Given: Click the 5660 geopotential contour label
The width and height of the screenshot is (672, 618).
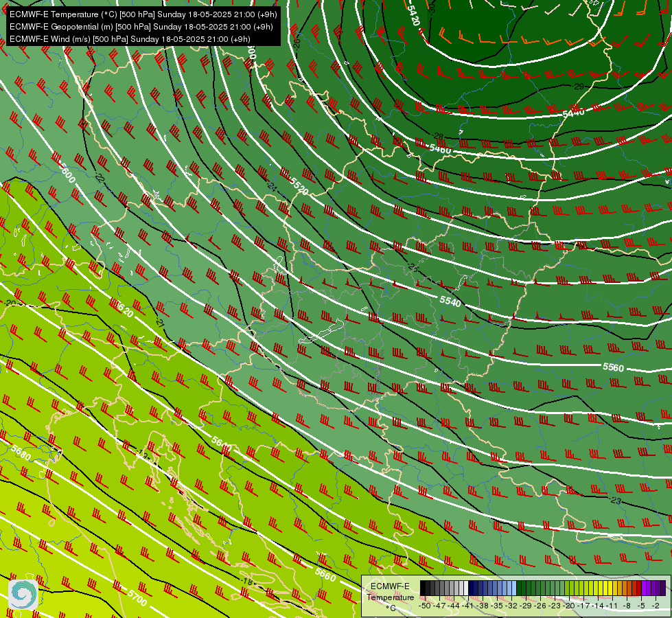Looking at the screenshot, I should click(x=325, y=574).
